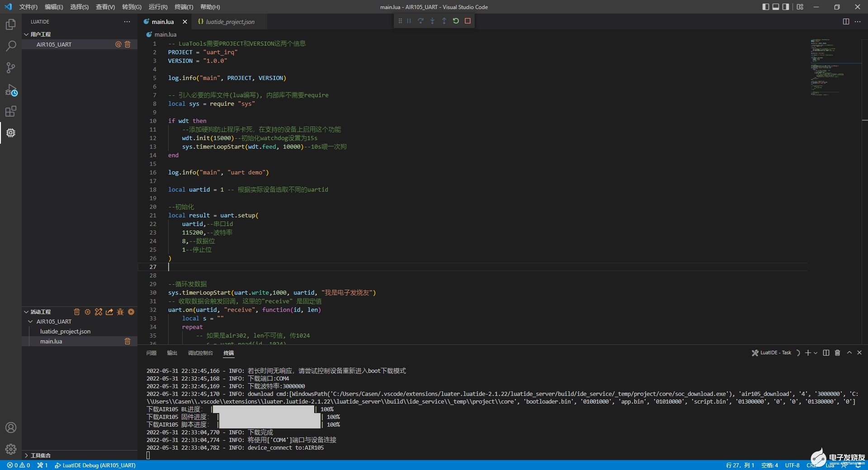Click errors and warnings count in status bar
Image resolution: width=868 pixels, height=470 pixels.
(x=19, y=465)
